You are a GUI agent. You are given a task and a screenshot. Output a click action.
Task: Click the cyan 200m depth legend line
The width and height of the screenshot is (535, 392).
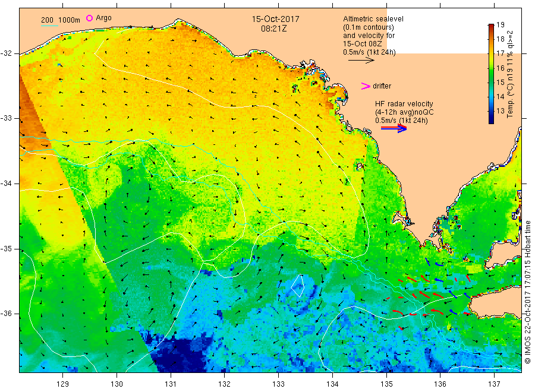coord(49,25)
